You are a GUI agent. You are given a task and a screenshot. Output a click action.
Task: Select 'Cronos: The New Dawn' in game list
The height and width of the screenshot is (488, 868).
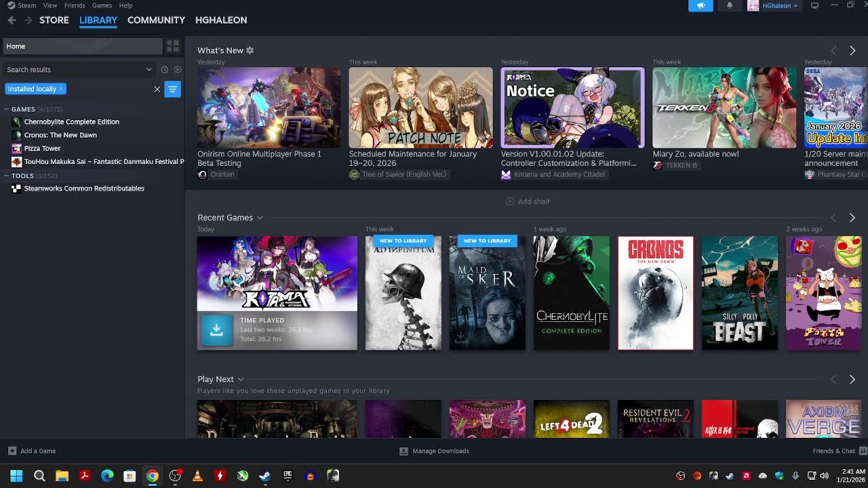(x=60, y=135)
